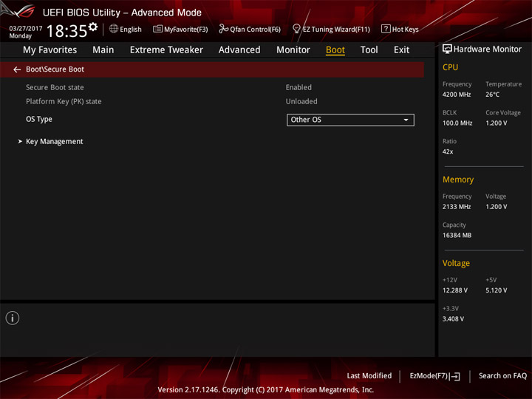Select the Boot tab
Image resolution: width=532 pixels, height=399 pixels.
335,50
